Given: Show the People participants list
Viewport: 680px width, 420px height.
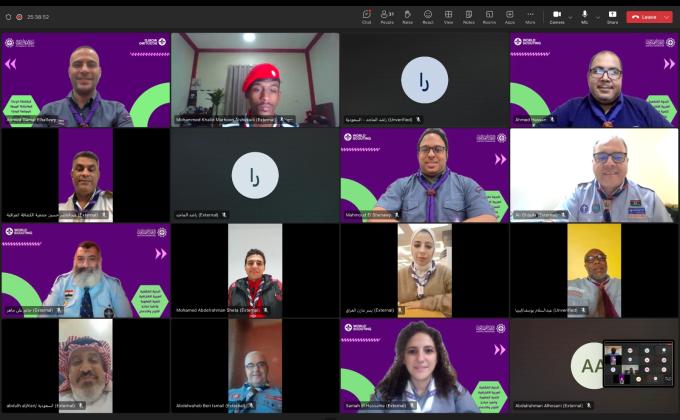Looking at the screenshot, I should point(387,16).
